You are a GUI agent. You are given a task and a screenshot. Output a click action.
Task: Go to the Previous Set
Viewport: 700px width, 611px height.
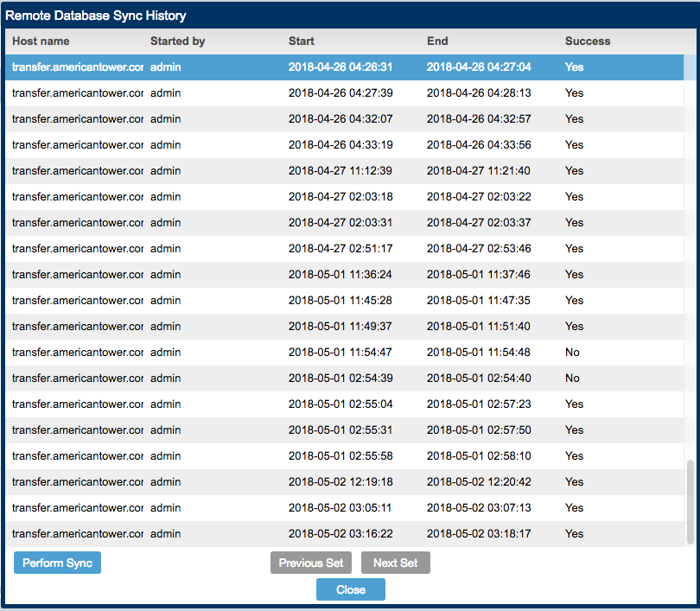pyautogui.click(x=310, y=563)
